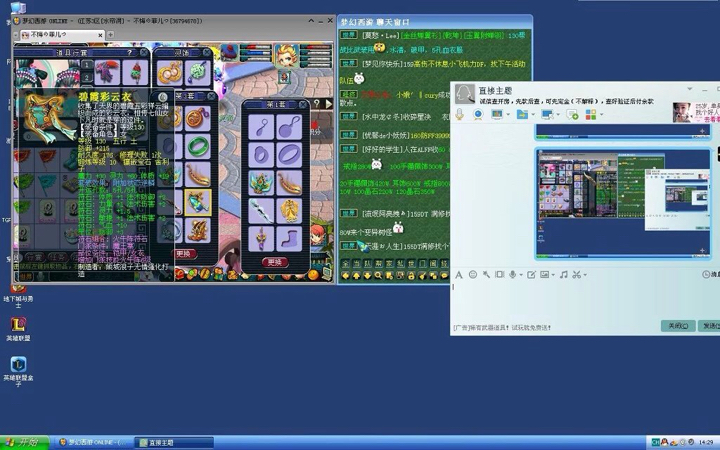The height and width of the screenshot is (450, 720).
Task: Open the large shared screenshot thumbnail in chat
Action: 623,203
